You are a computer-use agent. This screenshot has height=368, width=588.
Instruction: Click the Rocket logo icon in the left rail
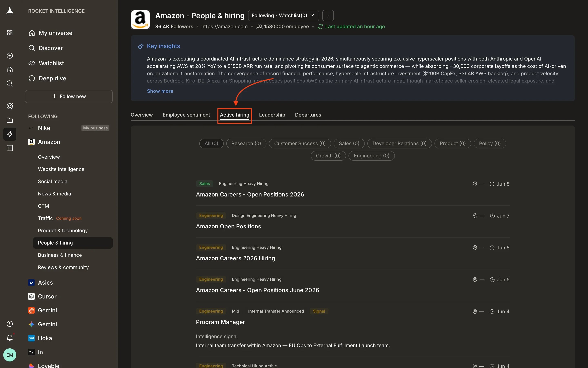click(10, 10)
